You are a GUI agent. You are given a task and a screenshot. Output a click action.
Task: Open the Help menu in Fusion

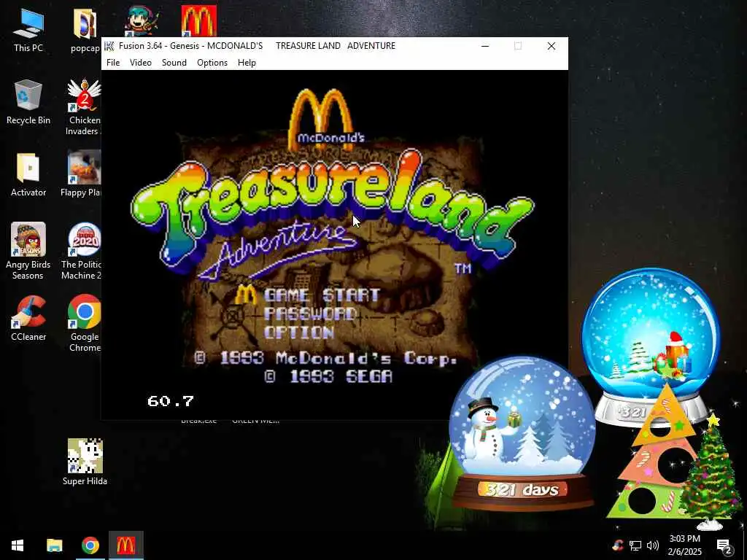click(247, 63)
